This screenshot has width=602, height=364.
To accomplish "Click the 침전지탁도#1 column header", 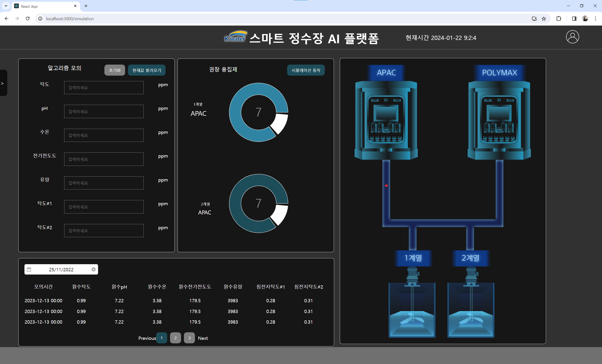I will coord(271,287).
